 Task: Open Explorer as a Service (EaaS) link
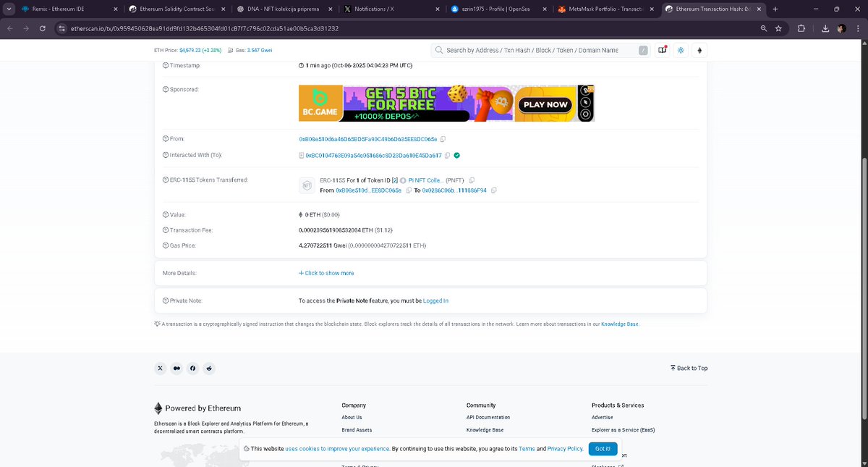(x=623, y=430)
